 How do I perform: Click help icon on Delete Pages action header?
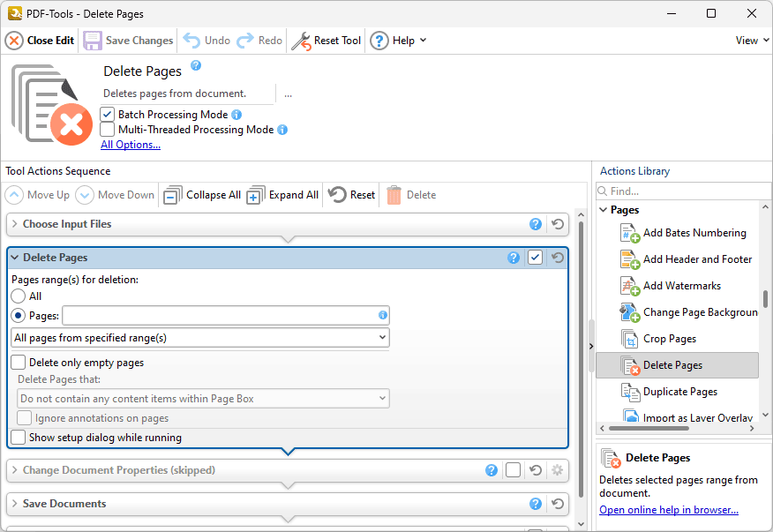[x=514, y=258]
